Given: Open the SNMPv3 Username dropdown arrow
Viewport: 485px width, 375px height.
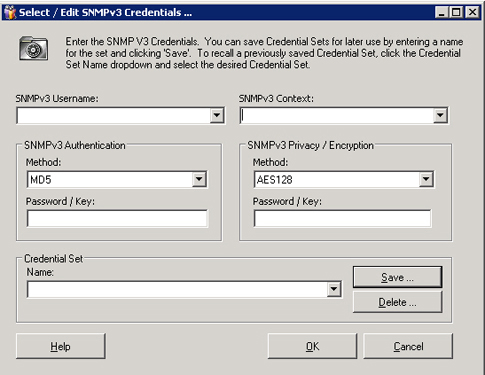Looking at the screenshot, I should coord(217,116).
